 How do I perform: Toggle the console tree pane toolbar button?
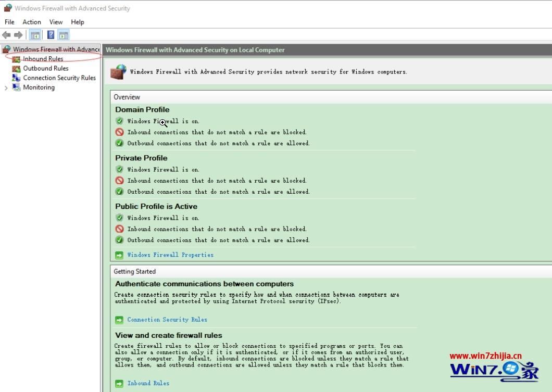coord(35,35)
